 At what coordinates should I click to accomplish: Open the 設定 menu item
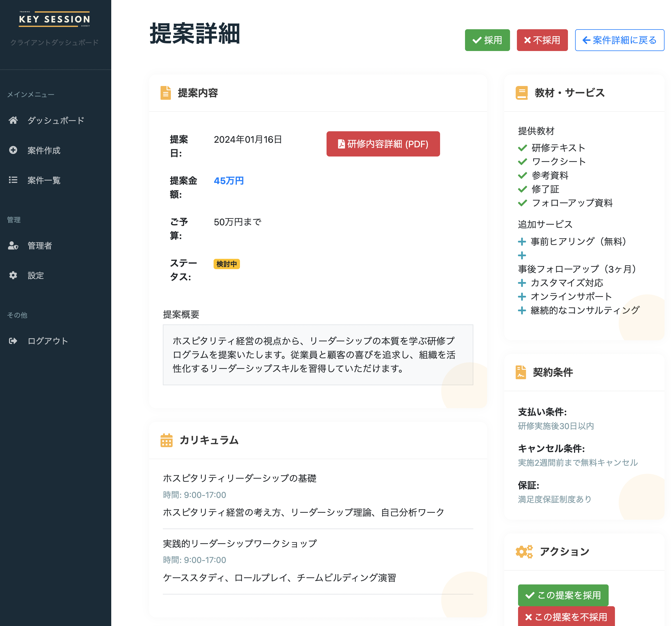(x=36, y=275)
